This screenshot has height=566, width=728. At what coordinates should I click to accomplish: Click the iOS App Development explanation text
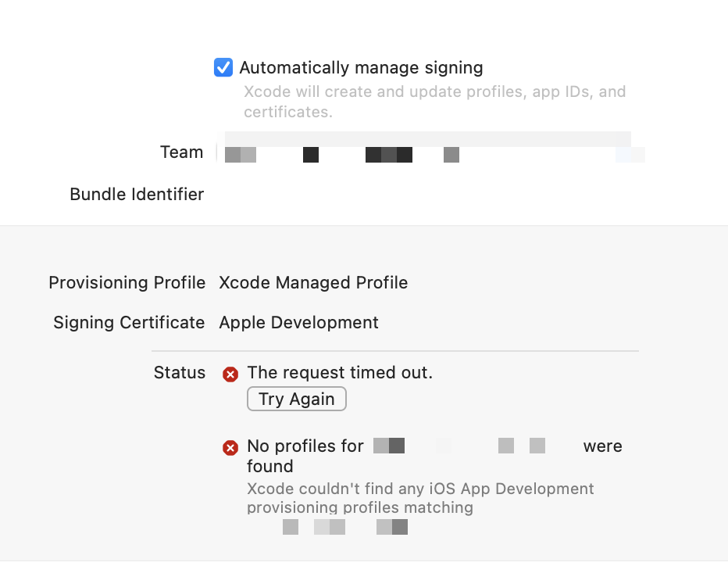420,498
